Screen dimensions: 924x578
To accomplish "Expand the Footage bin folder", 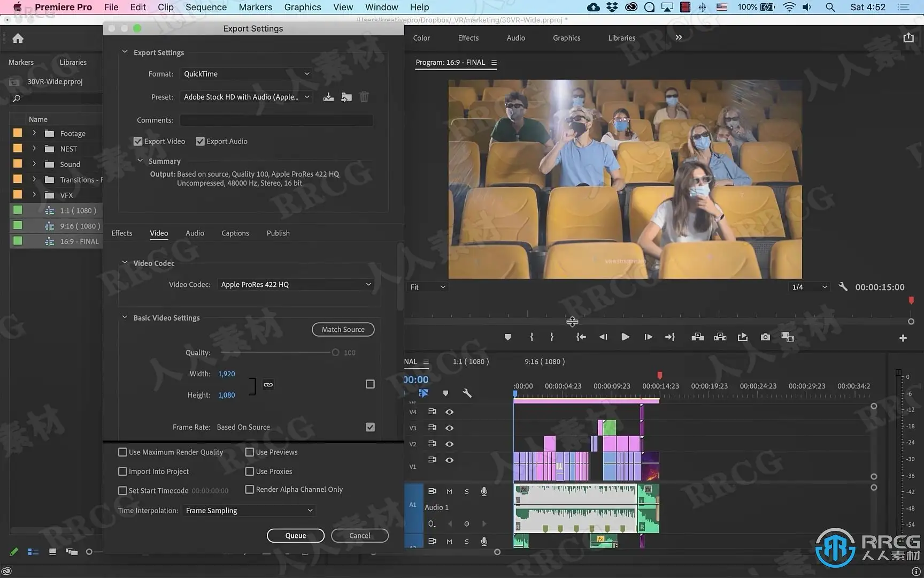I will point(34,133).
